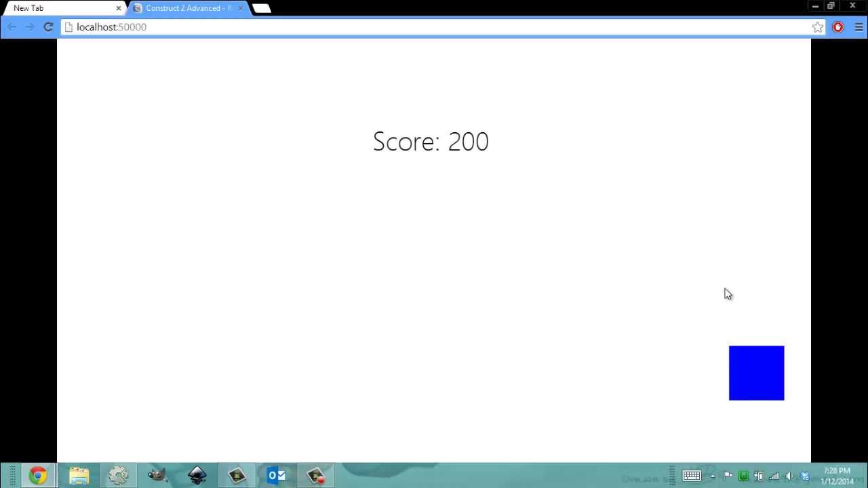
Task: Open the volume control in system tray
Action: click(789, 476)
